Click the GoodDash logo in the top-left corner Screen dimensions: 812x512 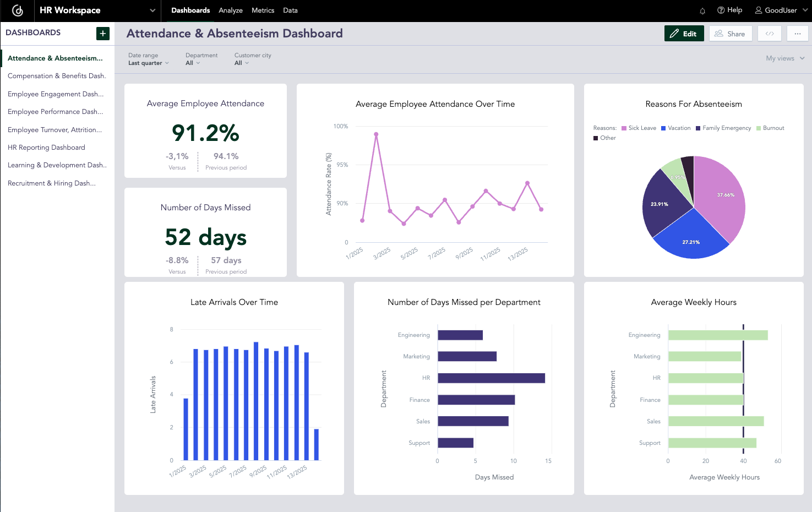pos(17,10)
